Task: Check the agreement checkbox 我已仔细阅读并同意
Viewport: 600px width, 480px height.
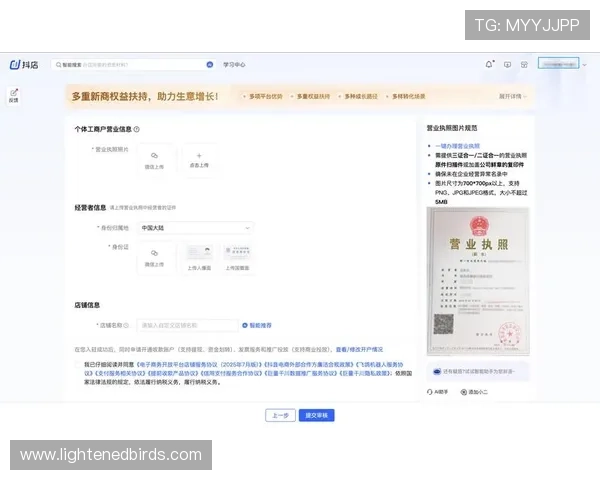Action: point(78,364)
